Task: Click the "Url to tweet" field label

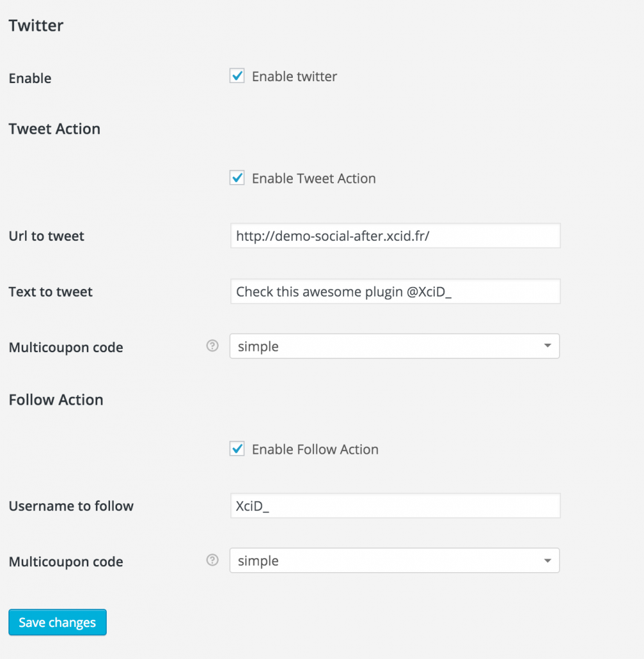Action: point(46,236)
